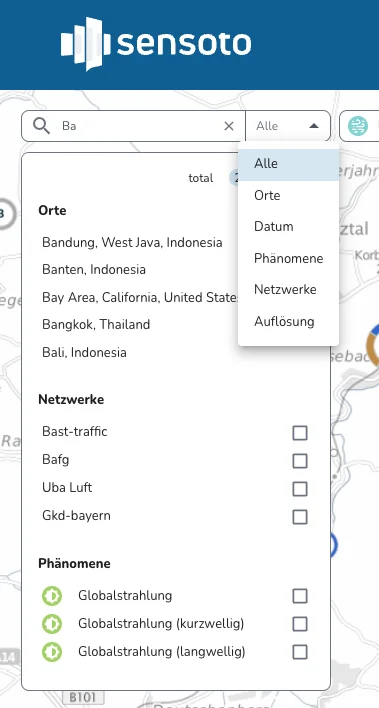This screenshot has width=379, height=708.
Task: Click the Globalstrahlung (langwellig) green icon
Action: click(52, 652)
